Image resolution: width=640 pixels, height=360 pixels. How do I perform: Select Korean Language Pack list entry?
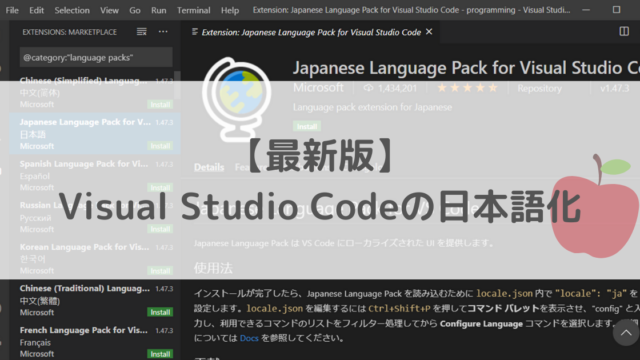[95, 259]
